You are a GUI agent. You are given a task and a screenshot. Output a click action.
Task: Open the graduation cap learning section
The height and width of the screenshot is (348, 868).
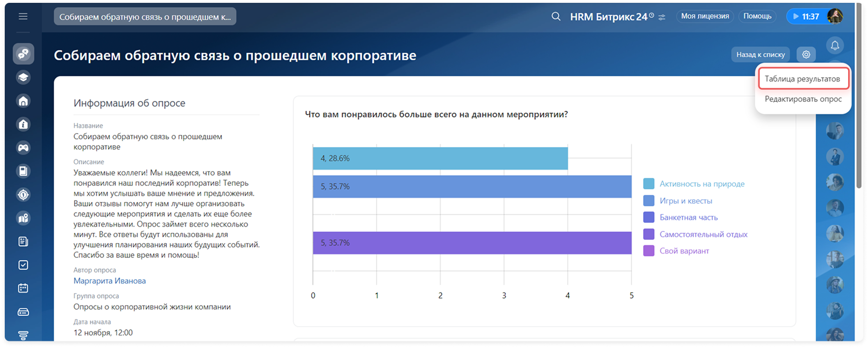point(23,77)
